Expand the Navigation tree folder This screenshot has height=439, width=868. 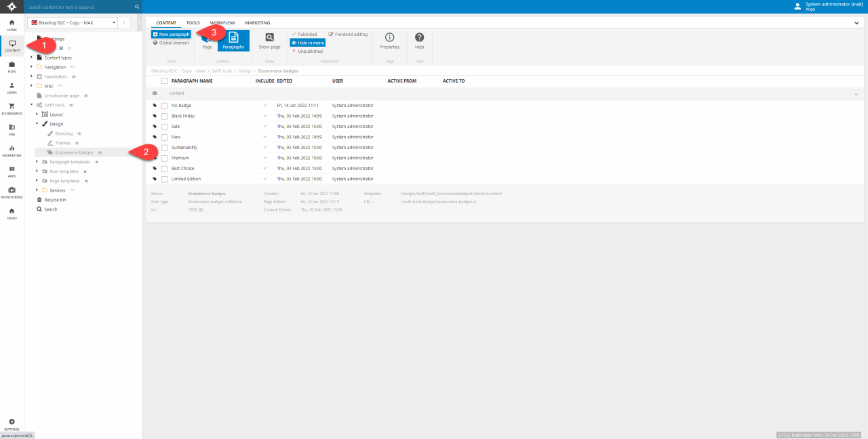[x=31, y=67]
